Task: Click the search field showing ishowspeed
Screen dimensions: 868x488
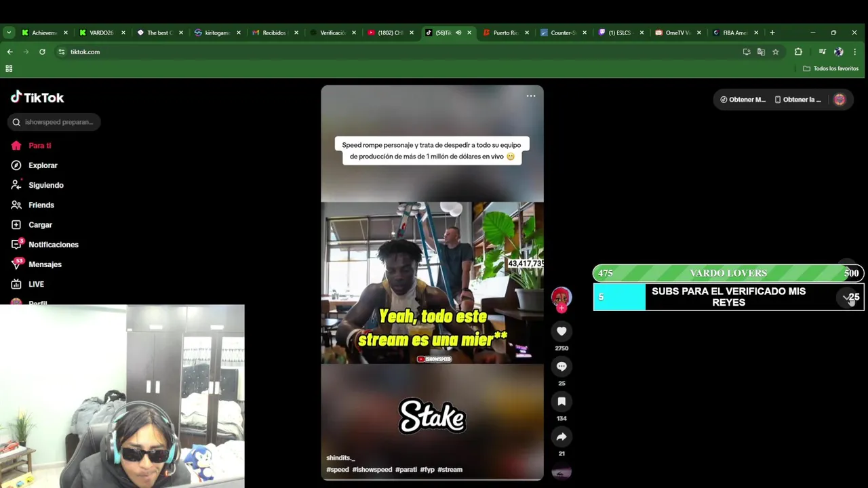Action: click(54, 122)
